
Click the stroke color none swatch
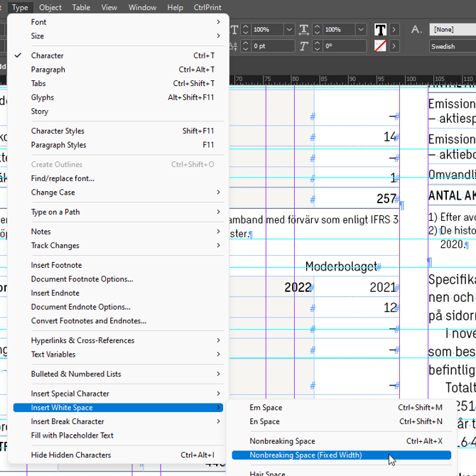click(380, 46)
